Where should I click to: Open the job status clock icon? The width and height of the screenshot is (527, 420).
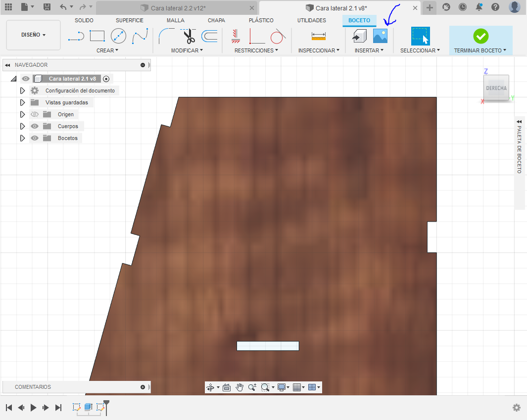(x=463, y=7)
